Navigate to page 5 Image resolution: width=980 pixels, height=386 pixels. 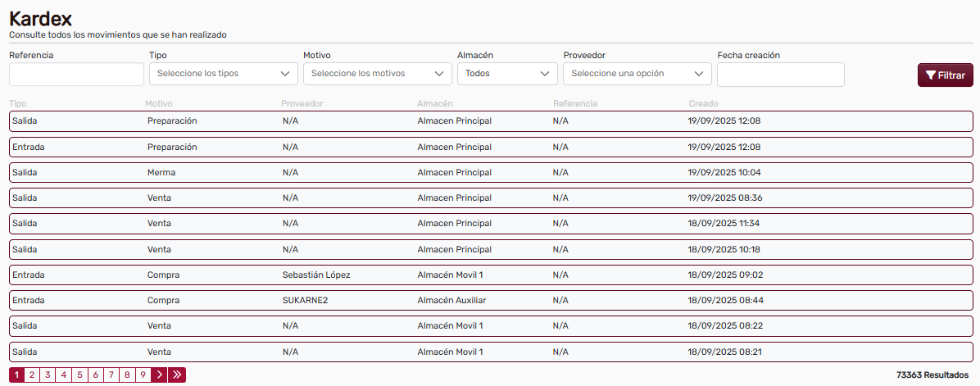click(79, 375)
